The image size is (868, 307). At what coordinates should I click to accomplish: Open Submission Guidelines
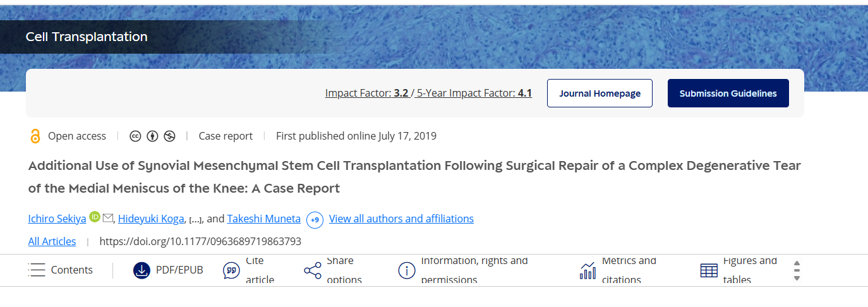728,93
